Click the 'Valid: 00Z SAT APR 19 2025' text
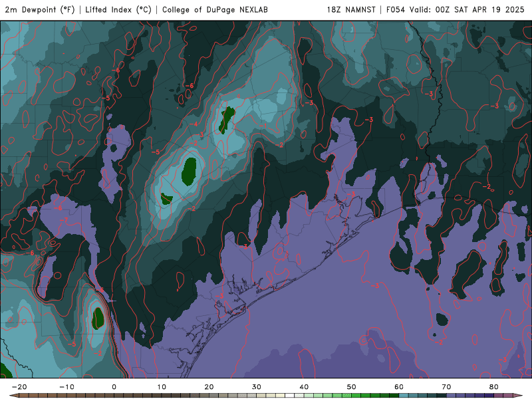 coord(467,10)
